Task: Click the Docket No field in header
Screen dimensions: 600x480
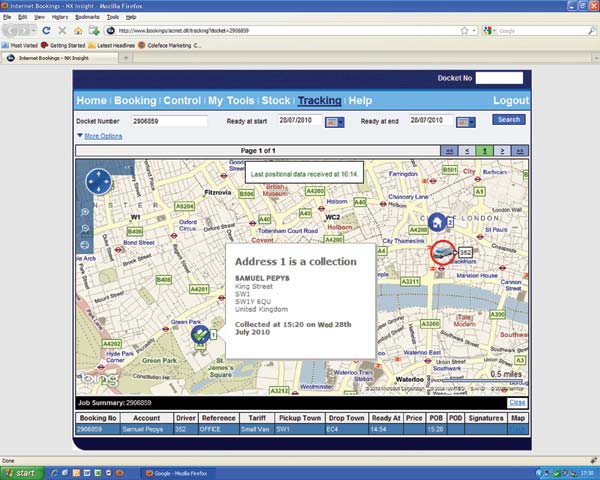Action: [499, 78]
